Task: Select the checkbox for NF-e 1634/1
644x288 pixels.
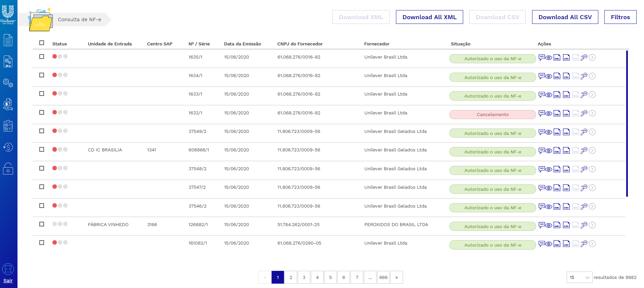Action: click(42, 75)
